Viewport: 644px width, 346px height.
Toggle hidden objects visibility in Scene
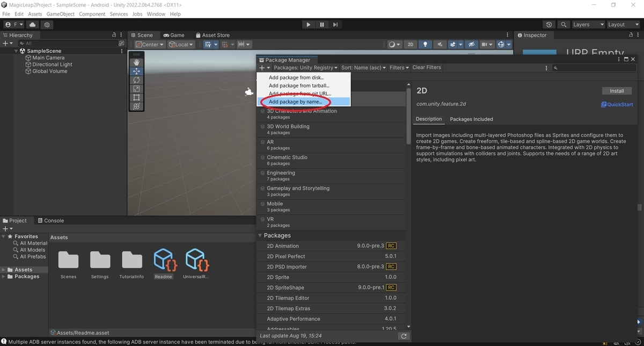coord(471,45)
